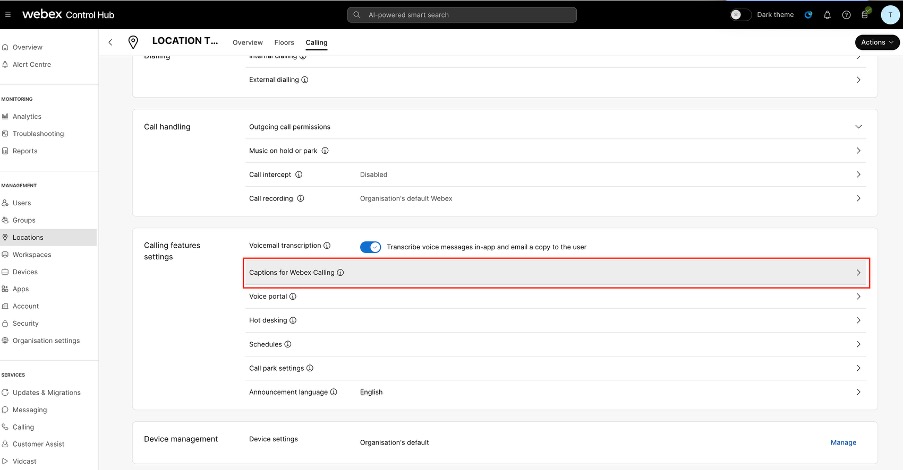Switch to the location Overview tab

247,42
